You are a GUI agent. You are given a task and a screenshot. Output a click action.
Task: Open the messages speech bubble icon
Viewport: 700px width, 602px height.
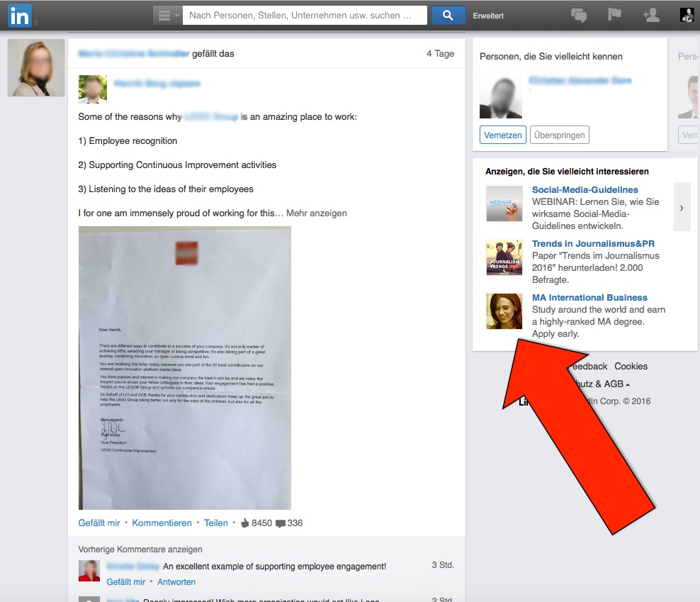tap(579, 16)
